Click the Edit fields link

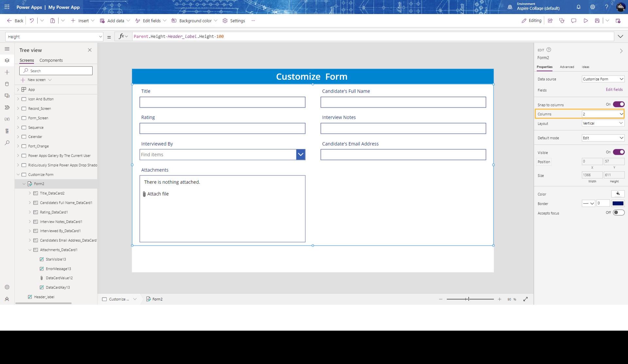point(614,89)
